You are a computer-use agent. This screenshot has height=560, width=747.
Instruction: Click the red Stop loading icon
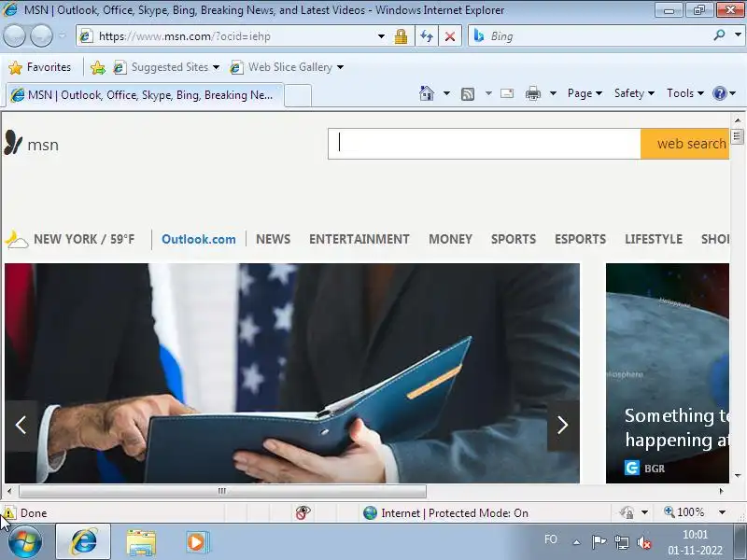pos(450,36)
